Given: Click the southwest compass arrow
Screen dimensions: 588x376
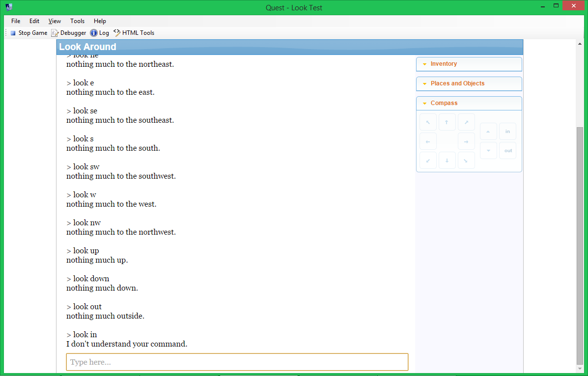Looking at the screenshot, I should click(428, 161).
